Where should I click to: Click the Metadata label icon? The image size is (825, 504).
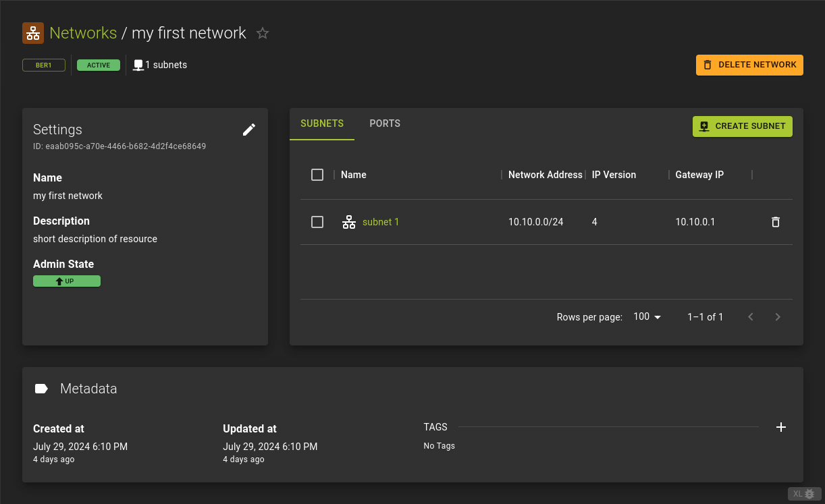point(41,389)
